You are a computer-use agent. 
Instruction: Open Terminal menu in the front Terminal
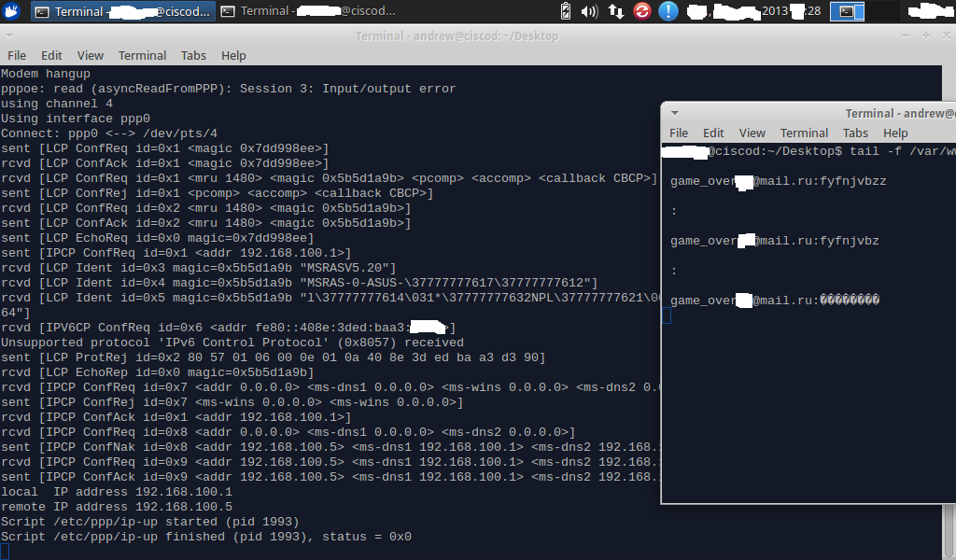point(804,133)
